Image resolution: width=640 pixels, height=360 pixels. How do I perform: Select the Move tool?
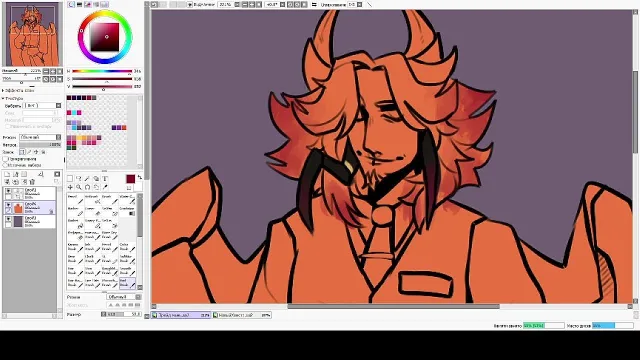click(x=70, y=187)
